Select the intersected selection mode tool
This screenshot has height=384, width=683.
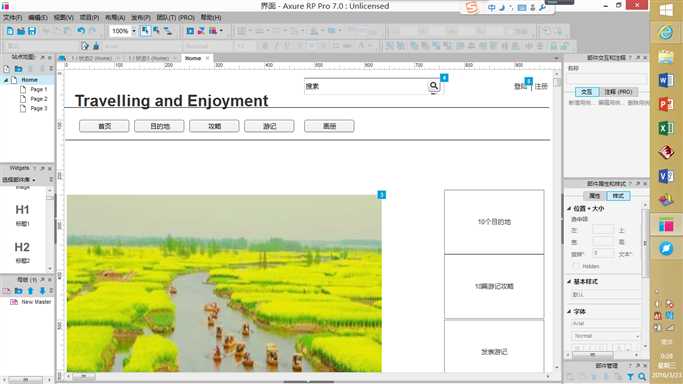pyautogui.click(x=145, y=31)
